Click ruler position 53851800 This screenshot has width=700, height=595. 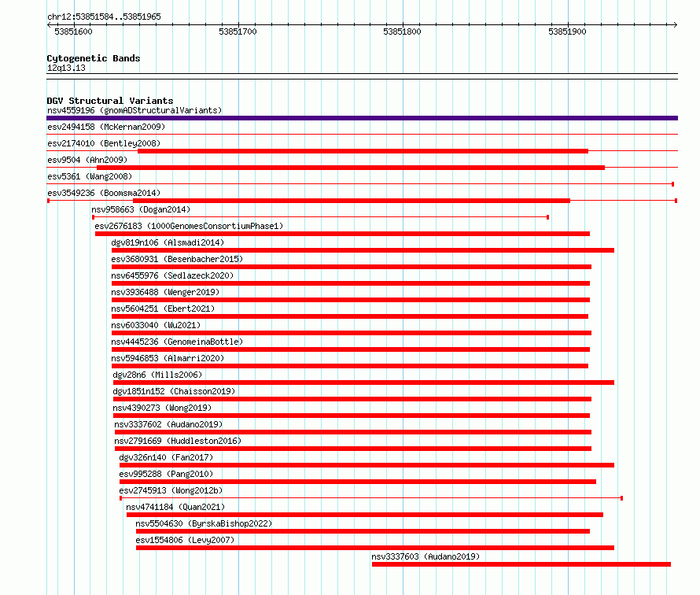click(402, 31)
